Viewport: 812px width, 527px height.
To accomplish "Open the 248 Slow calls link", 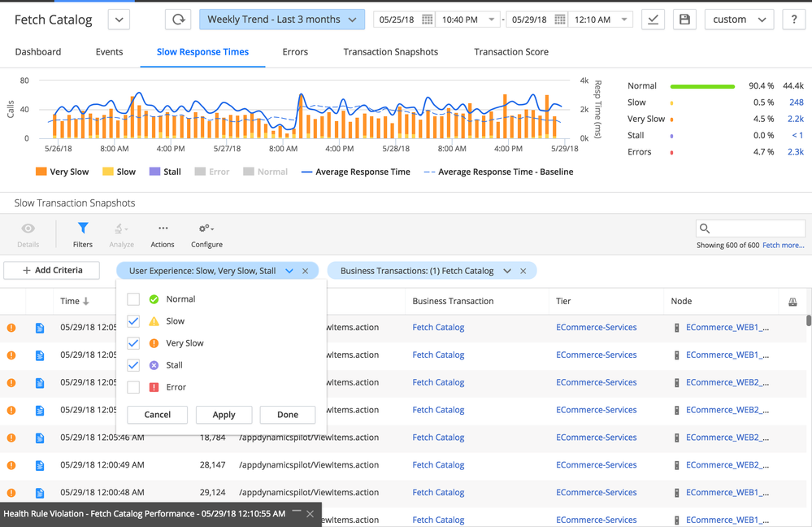I will pyautogui.click(x=796, y=102).
